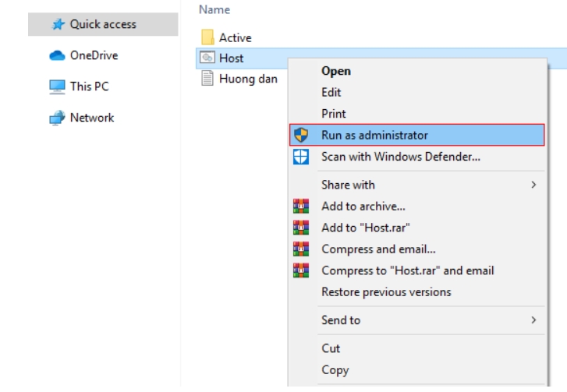Expand the Send to submenu arrow
Screen dimensions: 567x392
click(534, 320)
